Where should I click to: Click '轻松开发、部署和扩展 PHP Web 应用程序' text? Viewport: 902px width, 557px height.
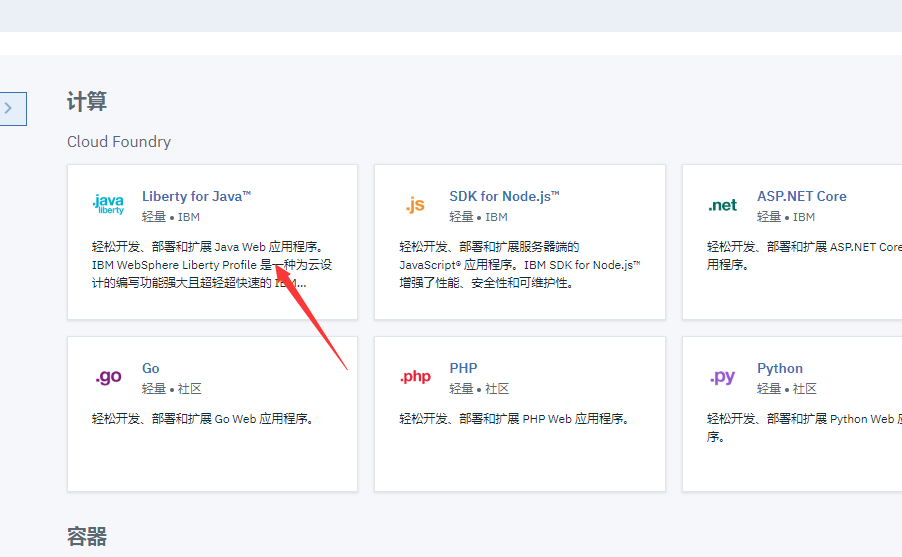click(x=514, y=419)
